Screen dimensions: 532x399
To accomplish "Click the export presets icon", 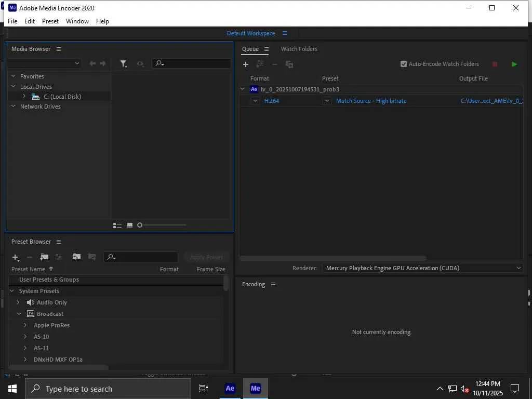I will (x=91, y=257).
